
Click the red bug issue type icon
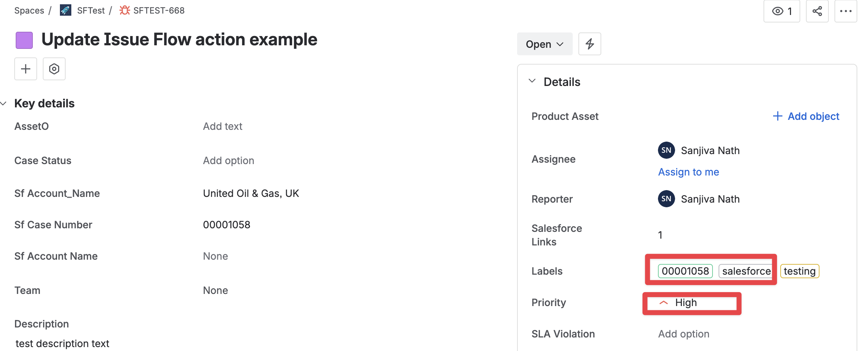(x=124, y=10)
